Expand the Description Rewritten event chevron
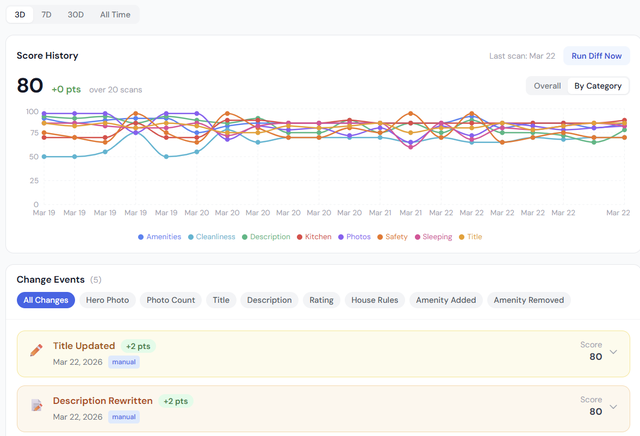 (x=613, y=407)
